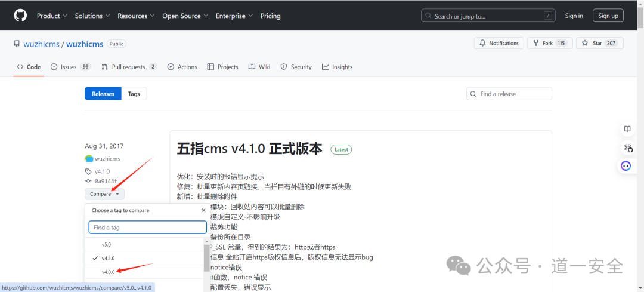Open the Enterprise dropdown
Screen dimensions: 644x292
[234, 16]
